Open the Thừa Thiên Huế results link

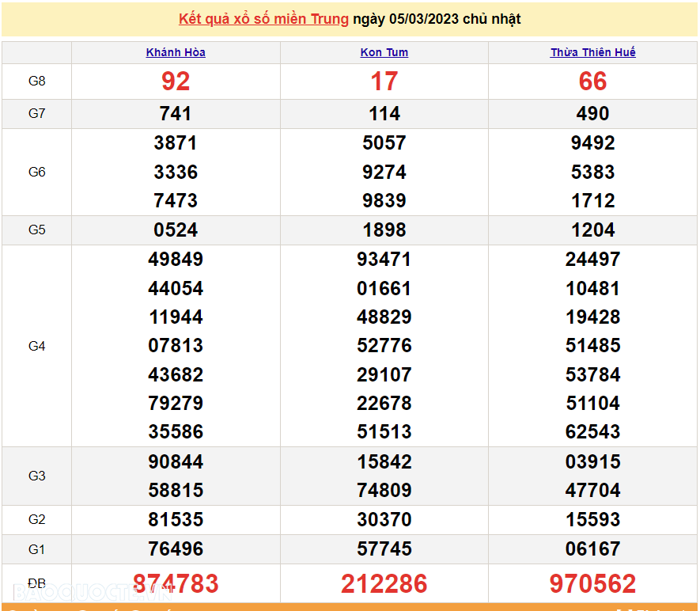[x=592, y=52]
